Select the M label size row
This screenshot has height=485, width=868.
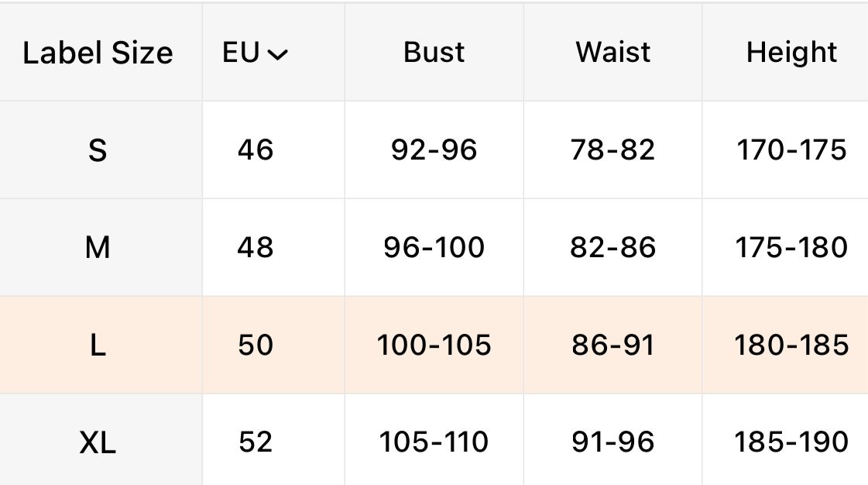pos(98,248)
